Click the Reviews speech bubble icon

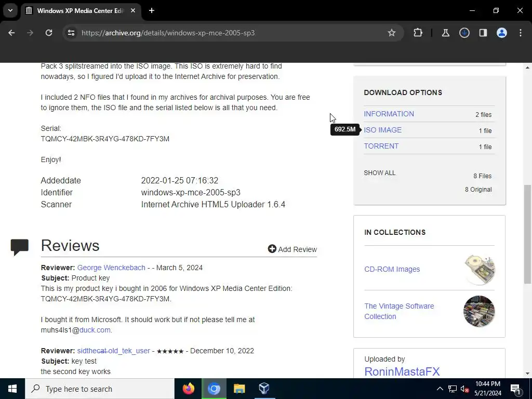[20, 247]
